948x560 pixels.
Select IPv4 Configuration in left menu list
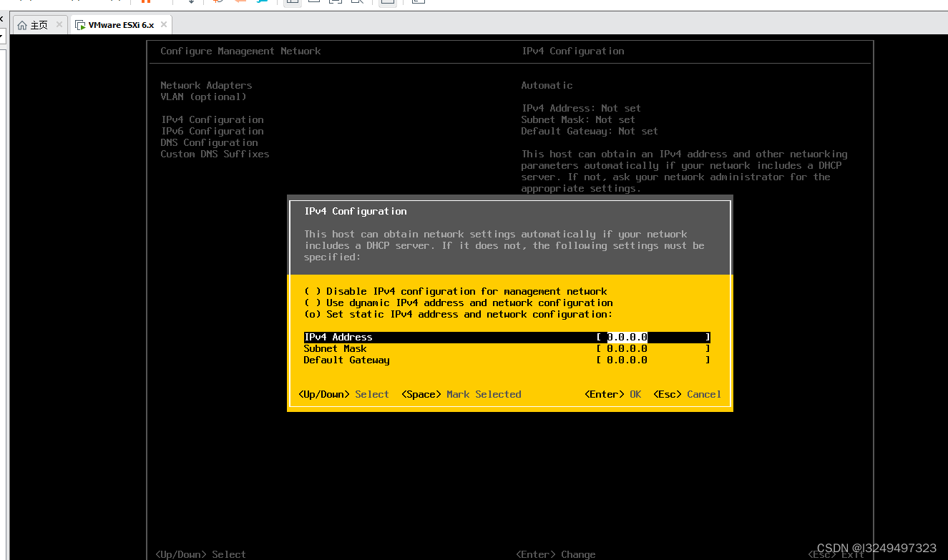click(x=212, y=120)
